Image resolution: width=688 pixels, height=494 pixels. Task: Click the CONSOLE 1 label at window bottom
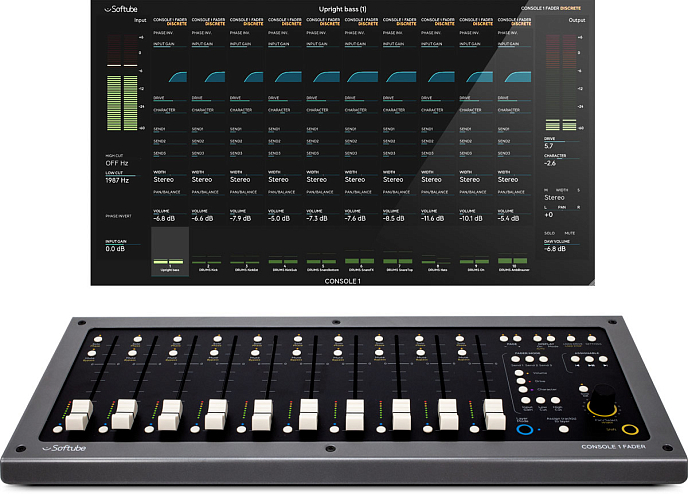point(342,281)
